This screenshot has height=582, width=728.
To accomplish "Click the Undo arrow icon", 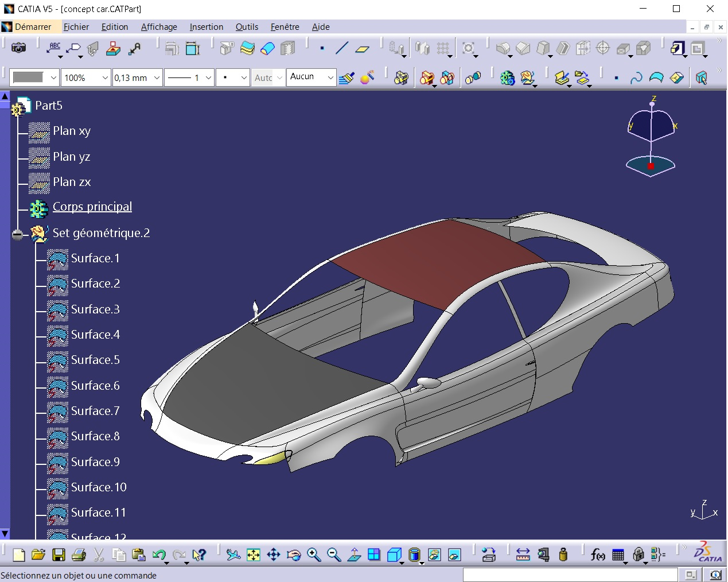I will [x=159, y=554].
